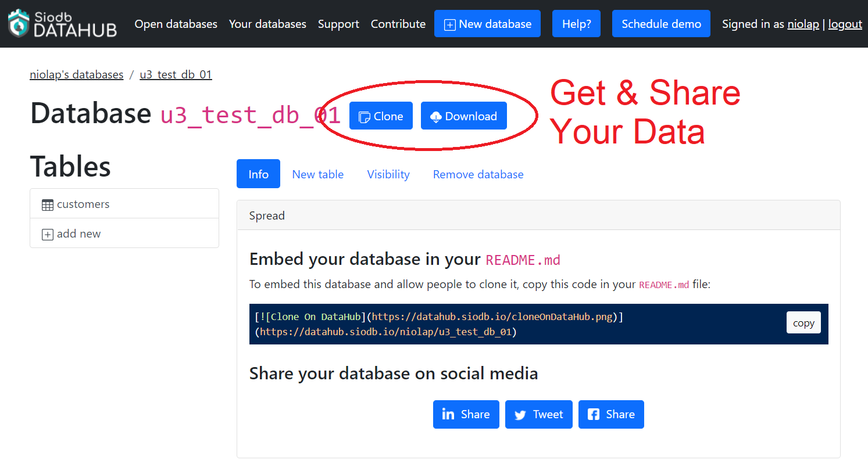Viewport: 868px width, 467px height.
Task: Tweet the database on Twitter
Action: click(x=539, y=414)
